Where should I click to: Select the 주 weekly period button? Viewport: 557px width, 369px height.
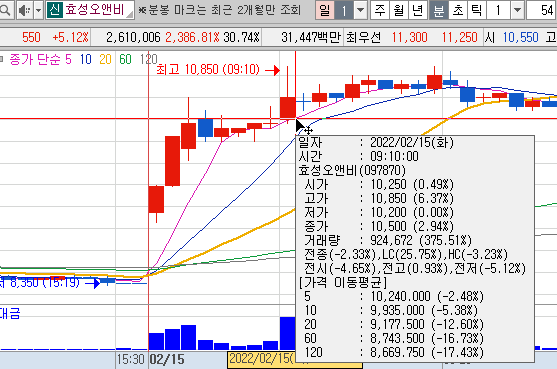point(380,10)
